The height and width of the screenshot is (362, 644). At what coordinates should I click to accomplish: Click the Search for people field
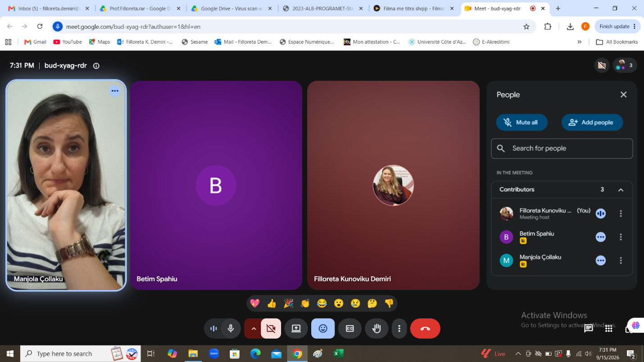coord(562,149)
